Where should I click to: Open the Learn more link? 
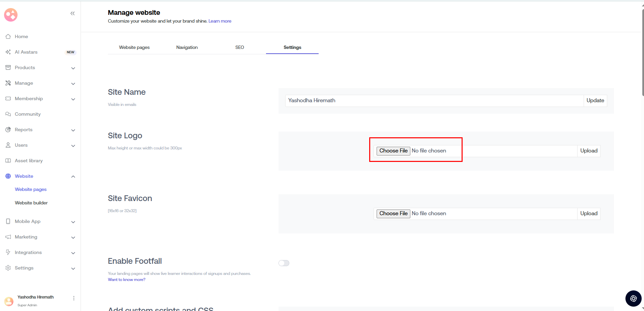(220, 21)
